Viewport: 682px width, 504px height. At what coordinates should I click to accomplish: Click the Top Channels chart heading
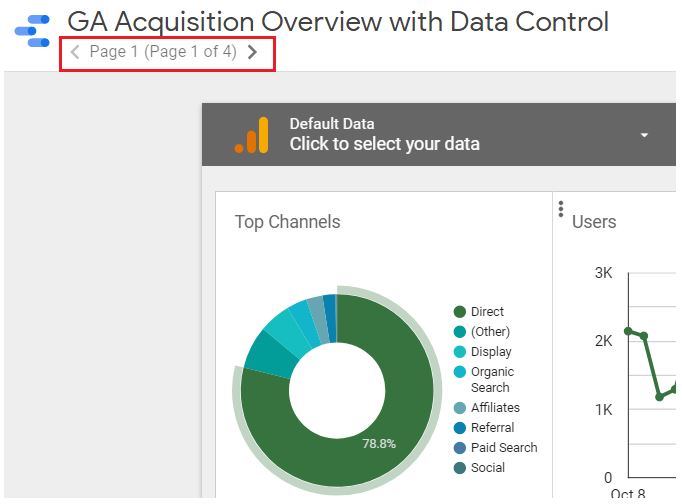(x=288, y=222)
